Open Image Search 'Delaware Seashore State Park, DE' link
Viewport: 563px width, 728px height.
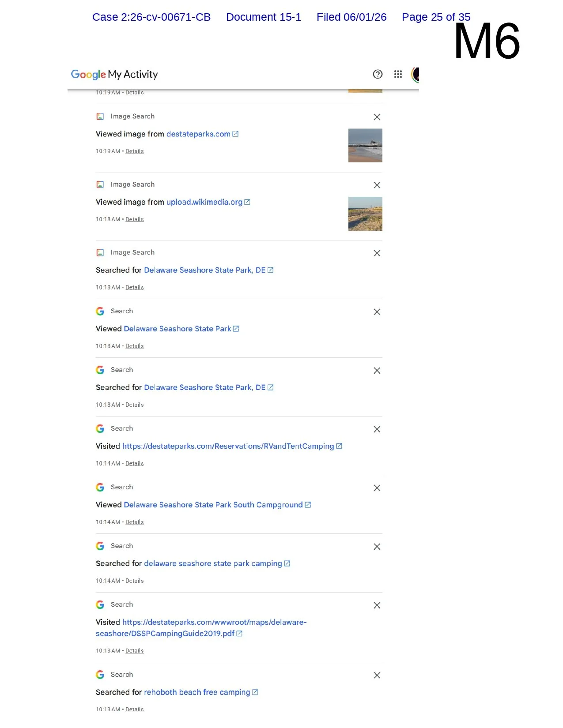pos(205,270)
